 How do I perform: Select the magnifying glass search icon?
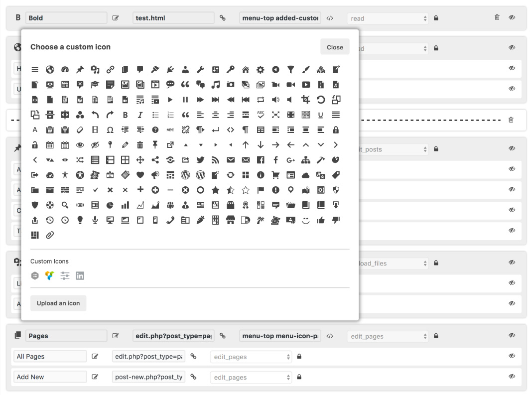pyautogui.click(x=65, y=205)
